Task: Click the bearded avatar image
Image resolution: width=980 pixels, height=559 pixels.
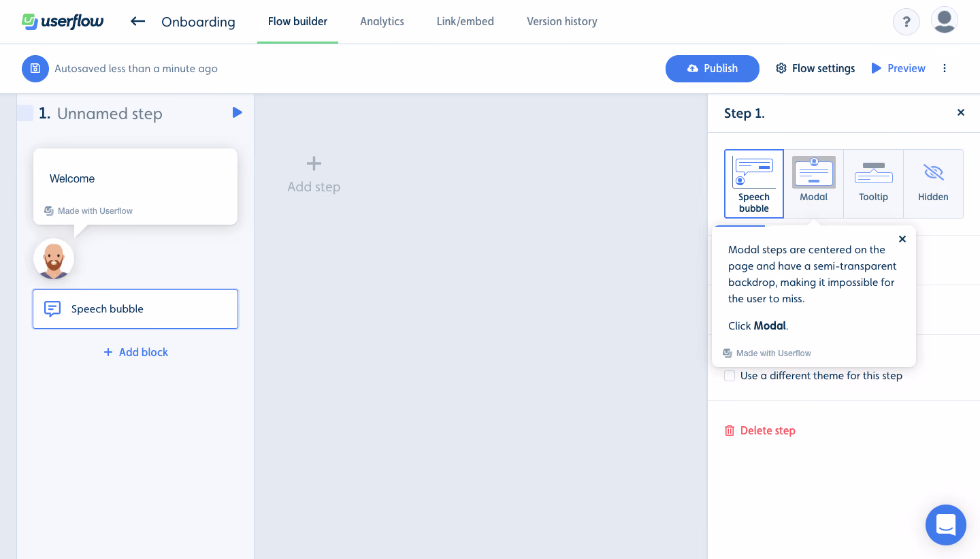Action: 54,259
